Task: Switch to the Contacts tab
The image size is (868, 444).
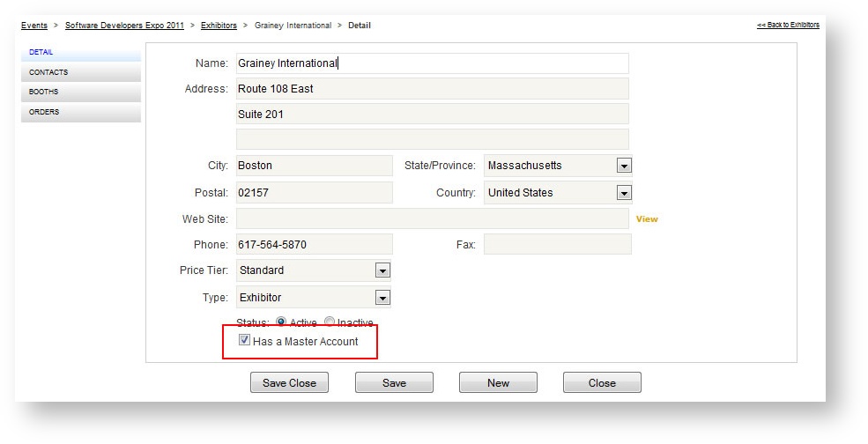Action: (79, 72)
